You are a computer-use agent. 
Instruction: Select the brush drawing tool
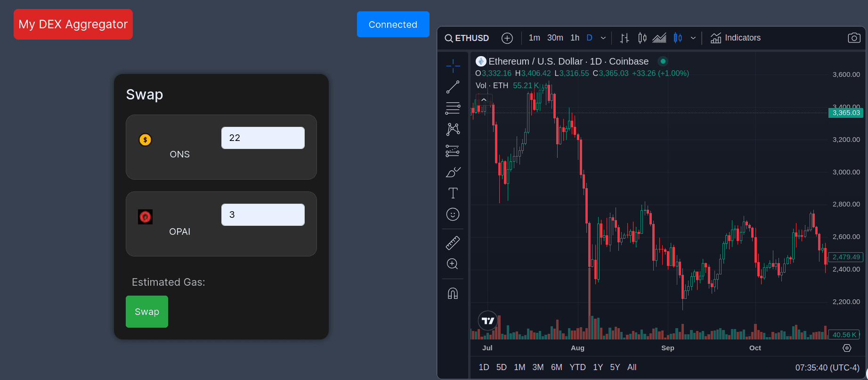pos(453,172)
